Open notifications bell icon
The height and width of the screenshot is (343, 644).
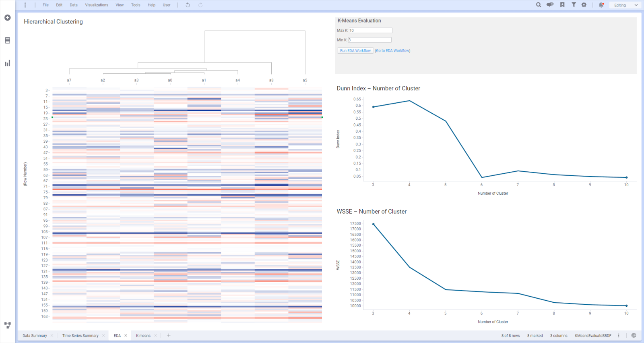click(601, 5)
